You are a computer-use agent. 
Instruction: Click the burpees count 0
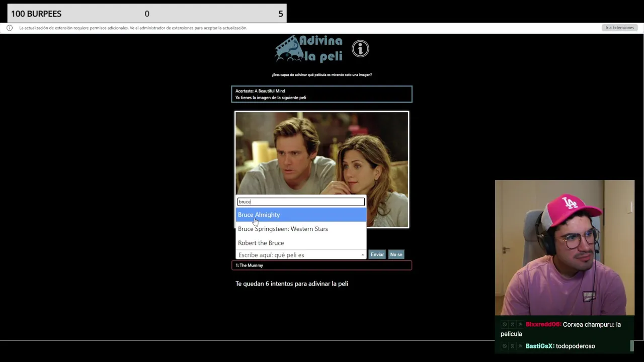tap(147, 14)
